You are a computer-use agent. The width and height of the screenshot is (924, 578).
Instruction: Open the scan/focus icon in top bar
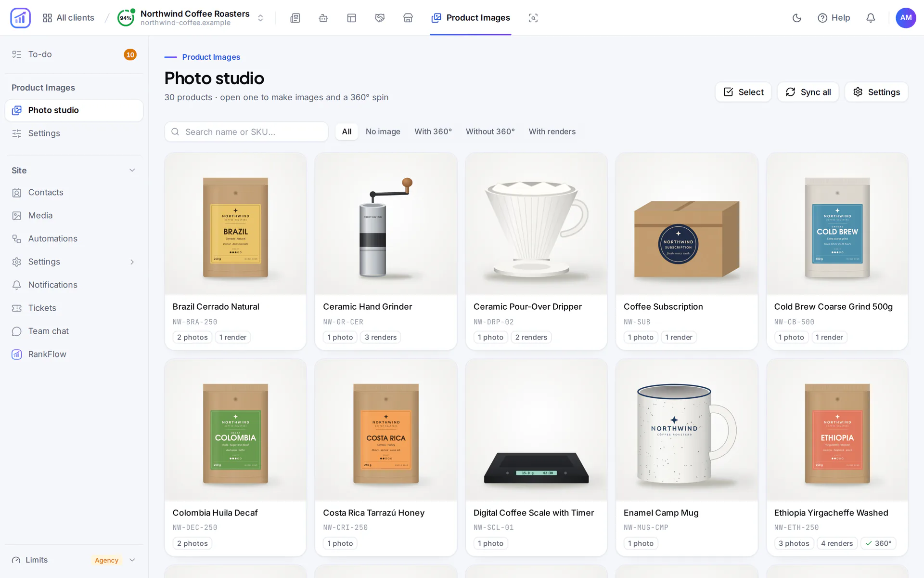533,18
